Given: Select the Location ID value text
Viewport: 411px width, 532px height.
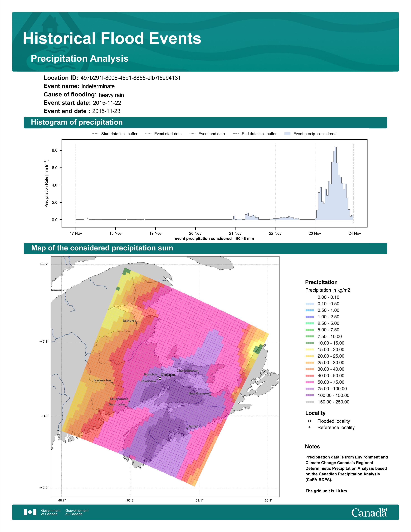Looking at the screenshot, I should pyautogui.click(x=131, y=78).
